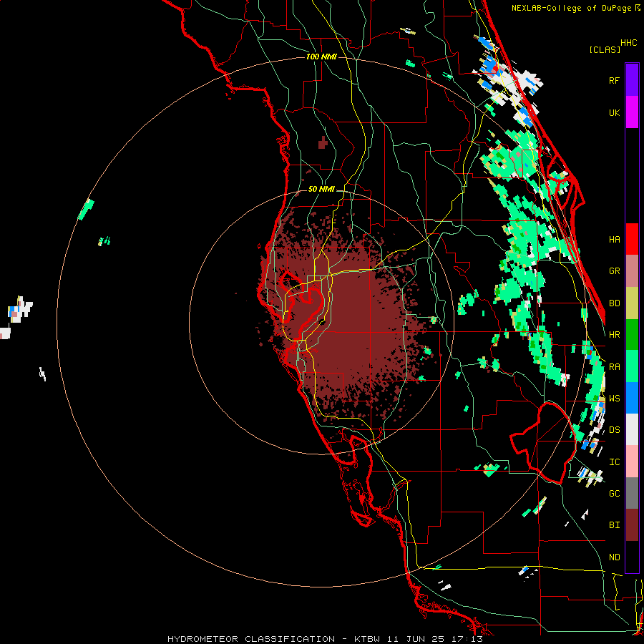The image size is (644, 644).
Task: Click the GC legend label
Action: [614, 494]
